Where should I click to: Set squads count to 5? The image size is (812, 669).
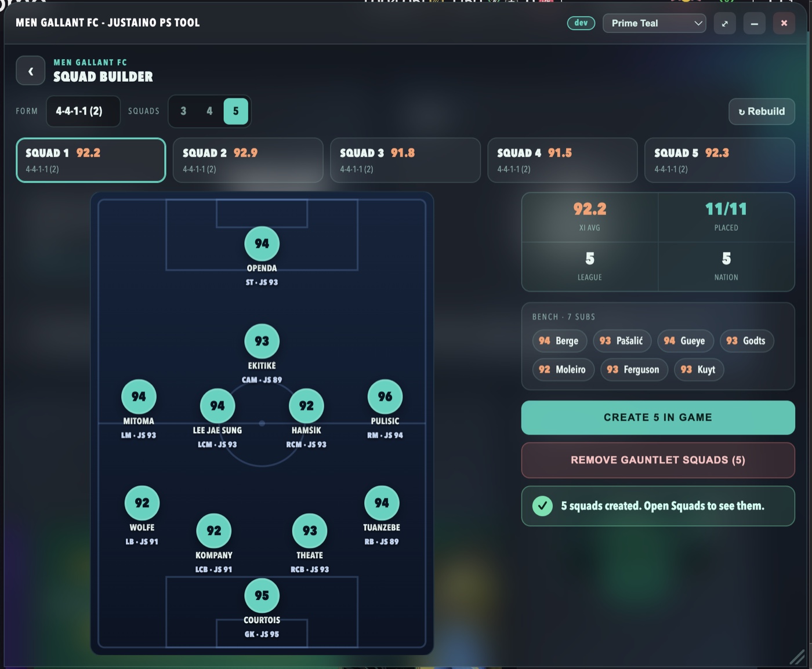click(x=235, y=111)
